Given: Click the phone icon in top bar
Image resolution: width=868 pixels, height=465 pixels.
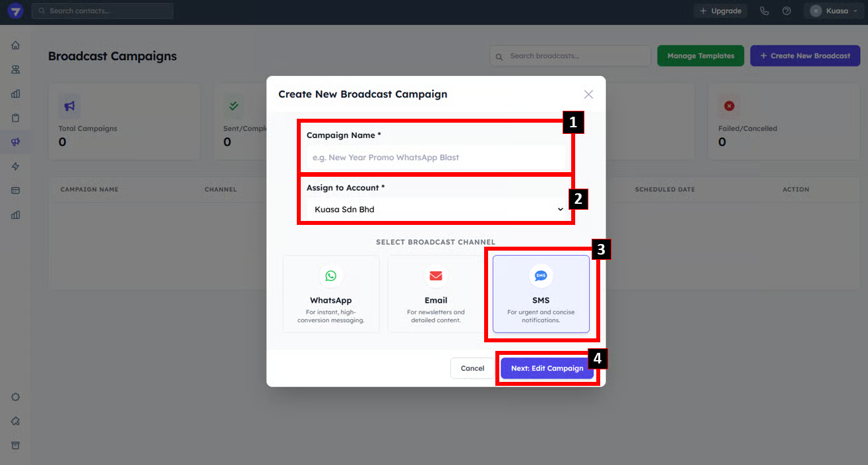Looking at the screenshot, I should point(764,11).
